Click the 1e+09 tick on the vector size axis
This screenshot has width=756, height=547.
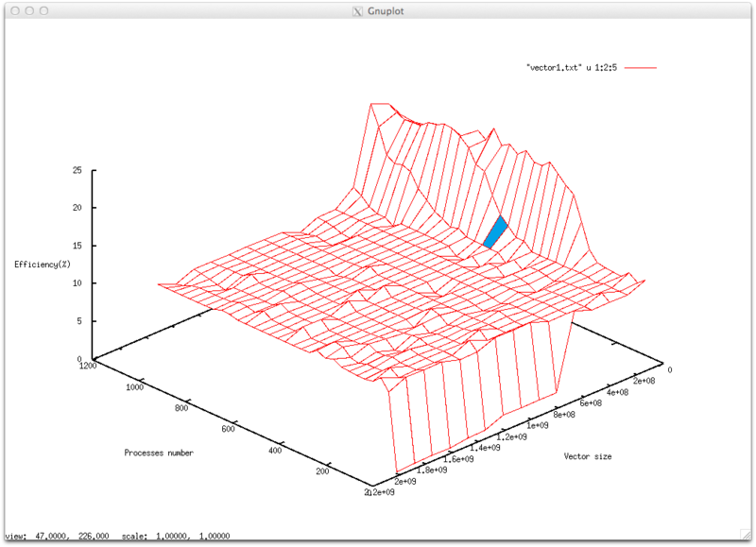(538, 425)
